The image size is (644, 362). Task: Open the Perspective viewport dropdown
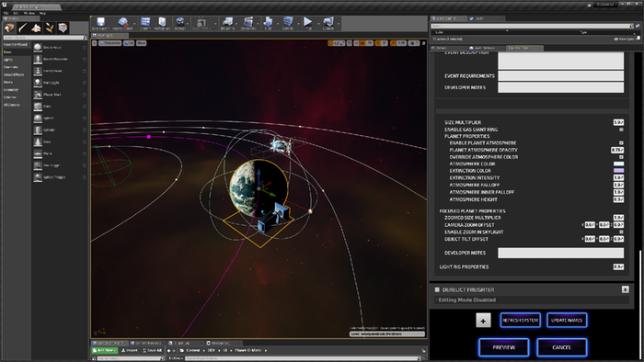pos(109,43)
